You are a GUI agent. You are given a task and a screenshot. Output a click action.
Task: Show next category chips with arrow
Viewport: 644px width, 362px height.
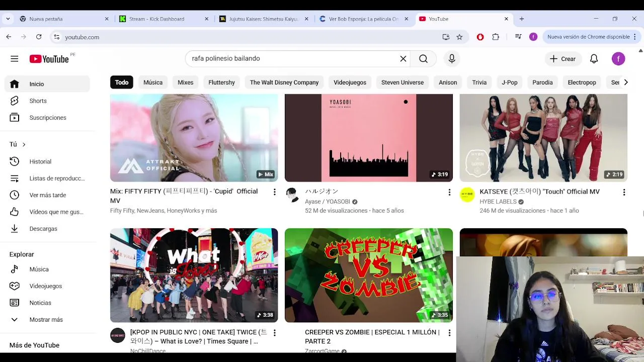coord(625,82)
